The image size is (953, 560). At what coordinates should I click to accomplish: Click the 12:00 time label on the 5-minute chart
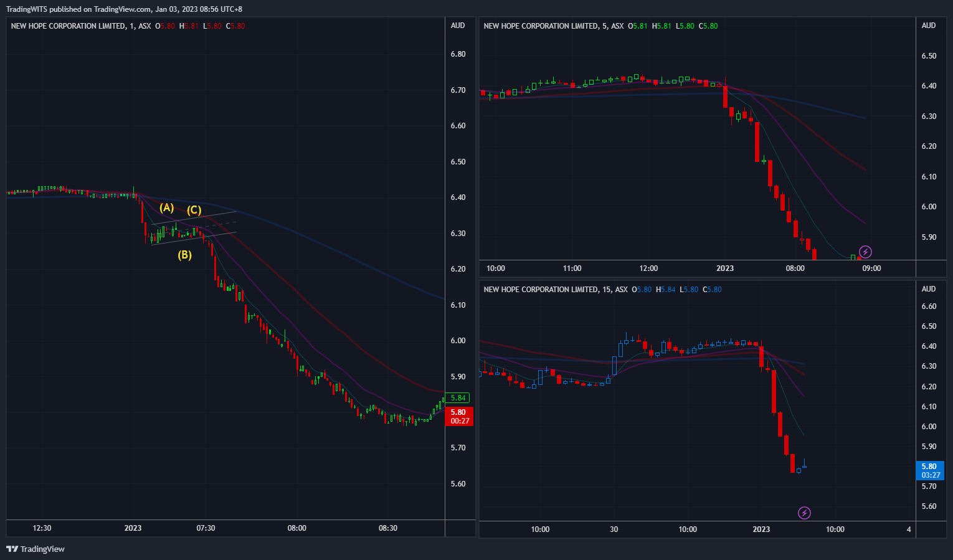click(x=648, y=268)
